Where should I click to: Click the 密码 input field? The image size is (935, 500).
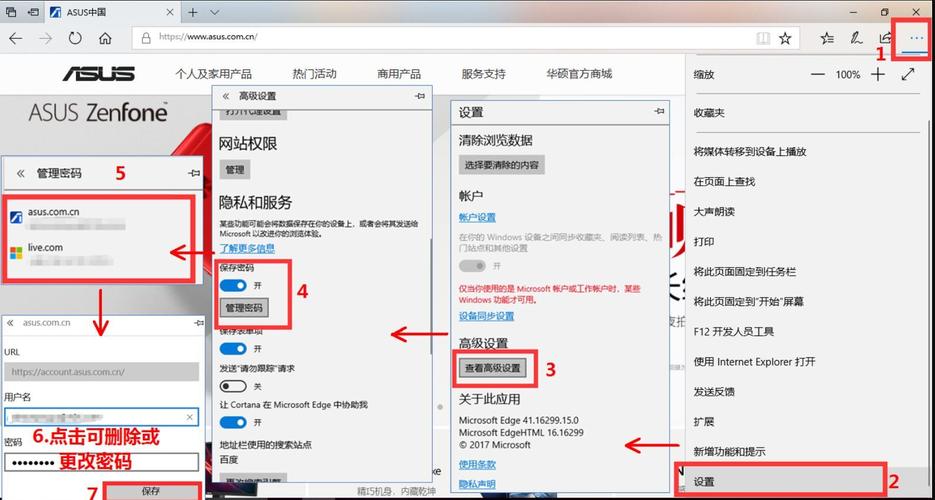(101, 462)
